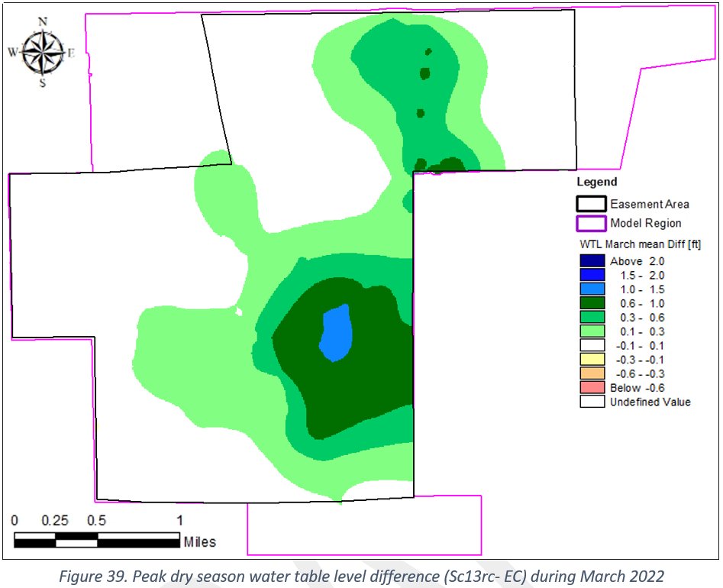Click the 'Above 2.0' legend label

click(637, 261)
